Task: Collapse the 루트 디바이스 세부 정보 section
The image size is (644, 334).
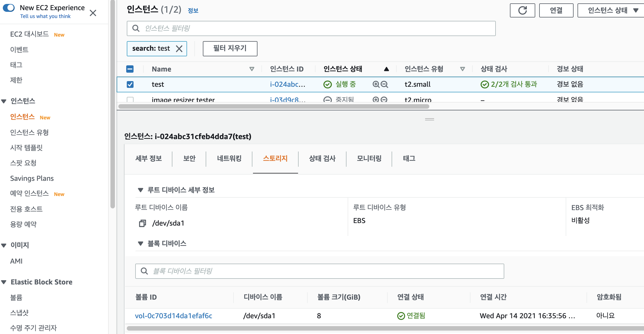Action: [140, 190]
